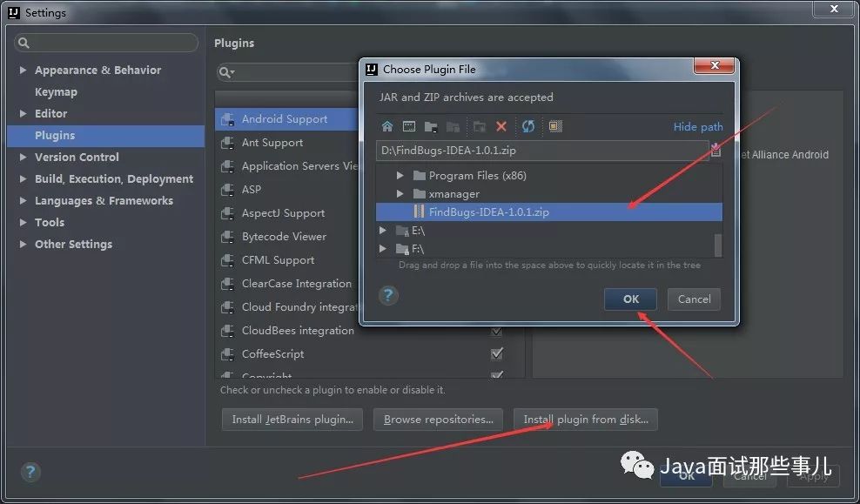Screen dimensions: 860x504
Task: Confirm with OK in Choose Plugin File dialog
Action: point(631,299)
